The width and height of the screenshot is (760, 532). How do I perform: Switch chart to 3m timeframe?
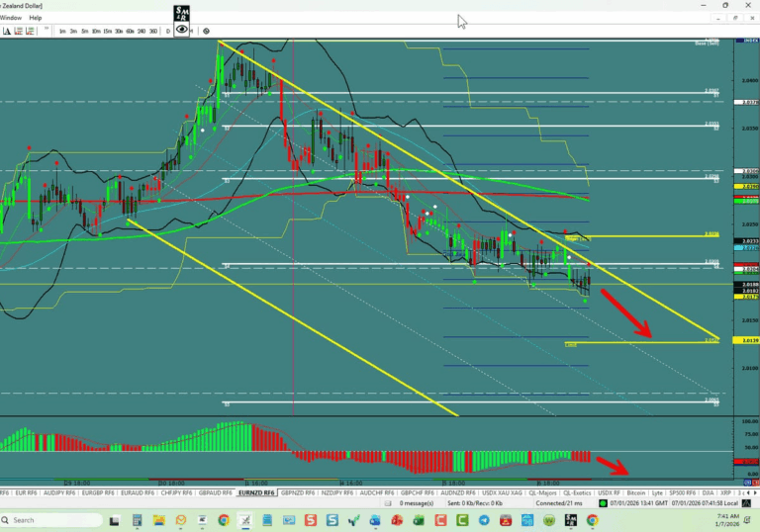pos(73,31)
